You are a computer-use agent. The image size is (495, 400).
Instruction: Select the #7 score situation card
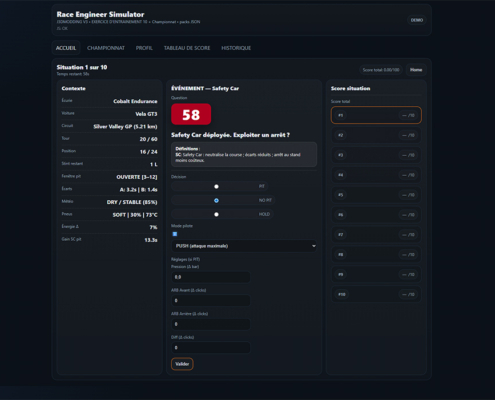coord(376,235)
